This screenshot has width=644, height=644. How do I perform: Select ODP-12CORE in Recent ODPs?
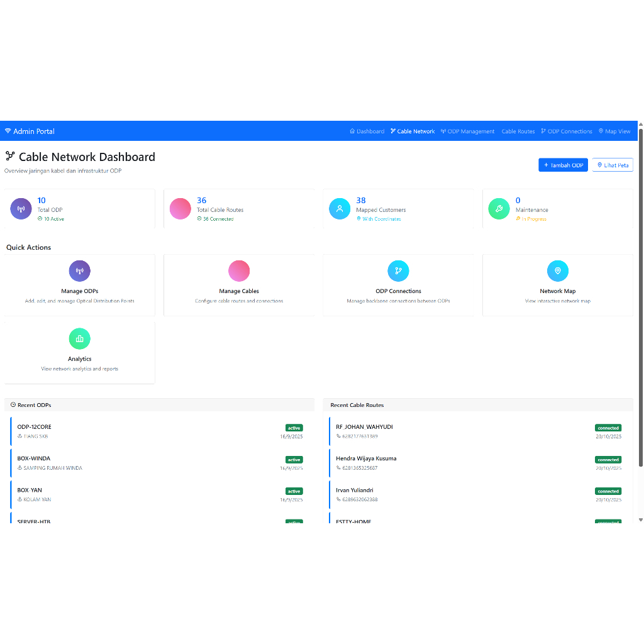[x=35, y=427]
